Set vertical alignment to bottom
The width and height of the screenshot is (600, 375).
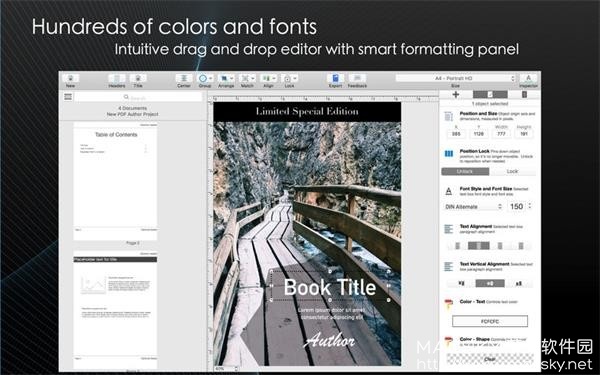tap(518, 284)
